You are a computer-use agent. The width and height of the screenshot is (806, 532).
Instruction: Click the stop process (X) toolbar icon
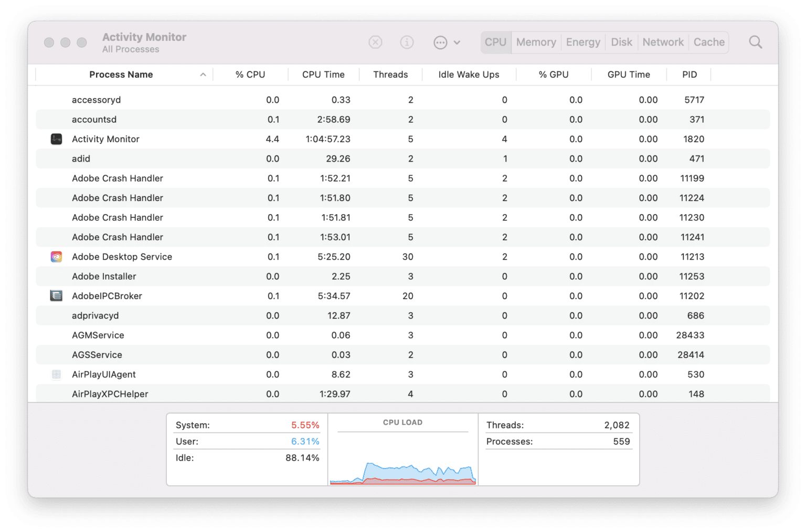point(375,42)
